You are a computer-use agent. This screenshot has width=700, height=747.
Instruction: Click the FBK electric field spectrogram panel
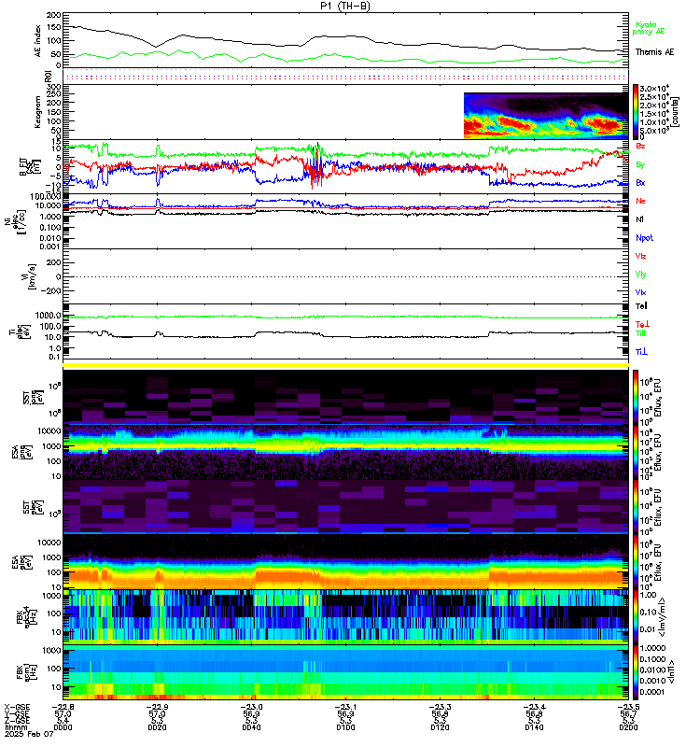click(x=345, y=617)
